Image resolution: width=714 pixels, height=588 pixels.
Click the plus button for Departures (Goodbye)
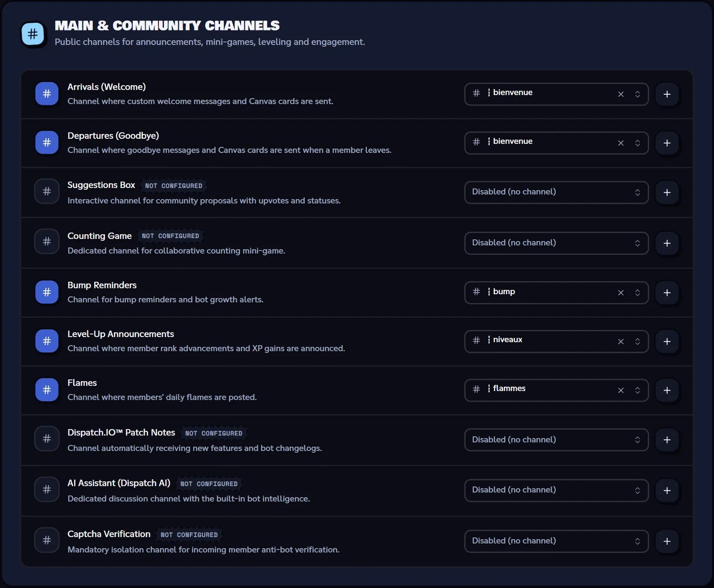tap(667, 143)
